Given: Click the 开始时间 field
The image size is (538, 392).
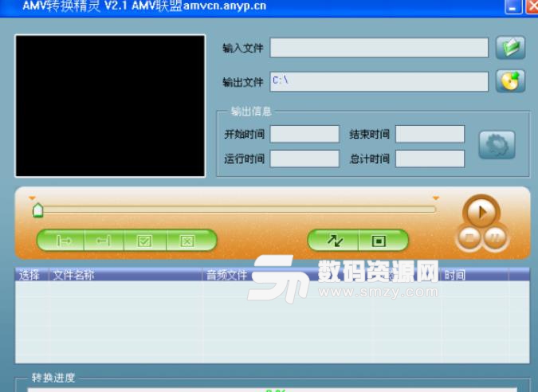Looking at the screenshot, I should (304, 134).
